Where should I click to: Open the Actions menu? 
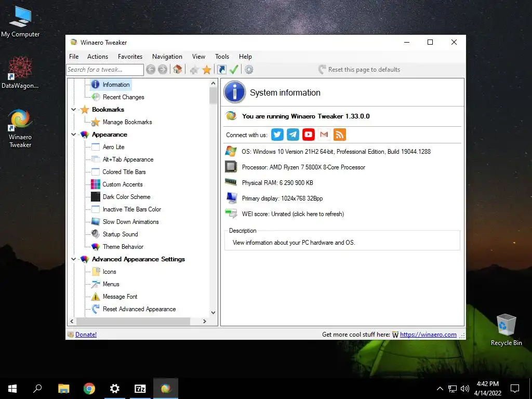98,57
